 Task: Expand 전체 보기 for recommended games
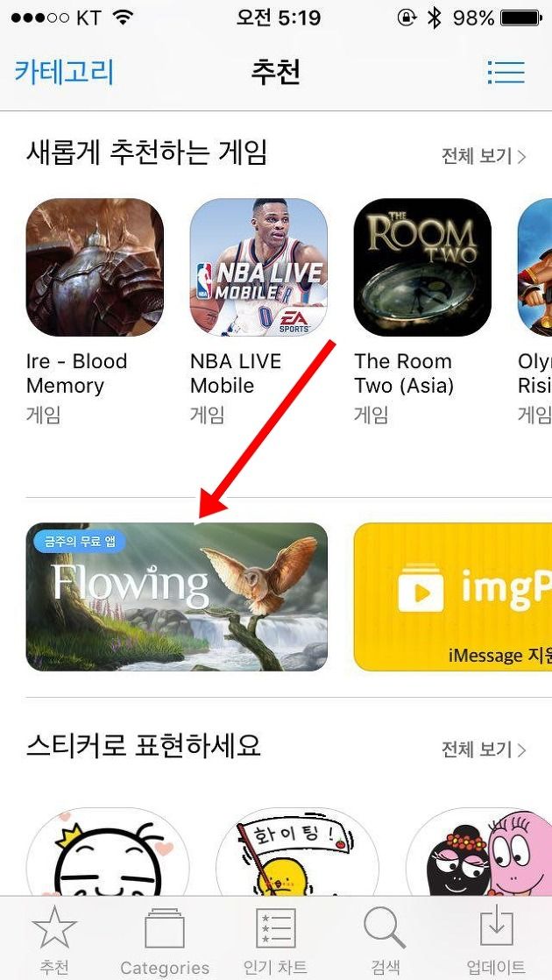pyautogui.click(x=484, y=156)
